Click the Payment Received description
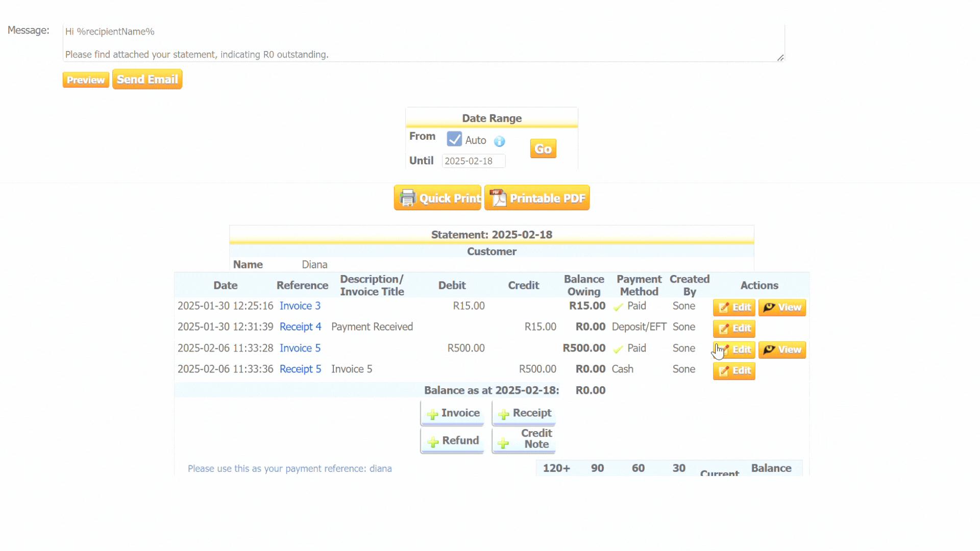Image resolution: width=980 pixels, height=551 pixels. [x=372, y=327]
